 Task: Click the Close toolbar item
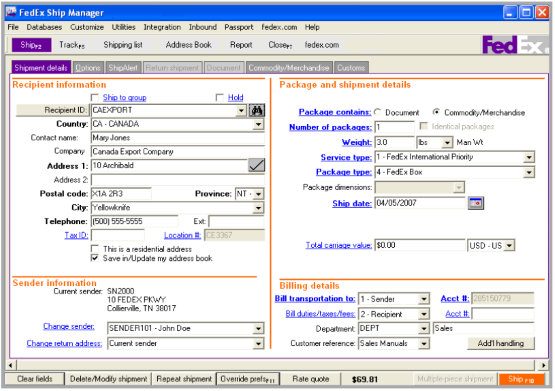(x=280, y=45)
